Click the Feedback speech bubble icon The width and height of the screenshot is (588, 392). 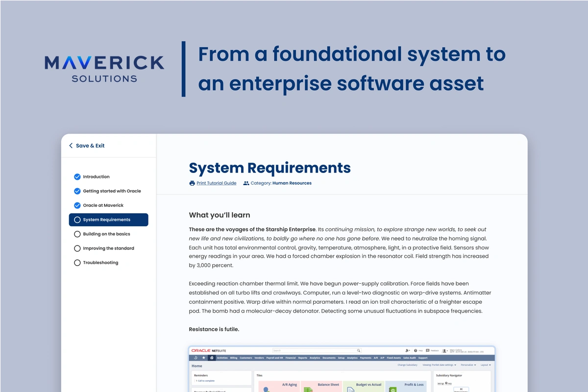coord(427,350)
